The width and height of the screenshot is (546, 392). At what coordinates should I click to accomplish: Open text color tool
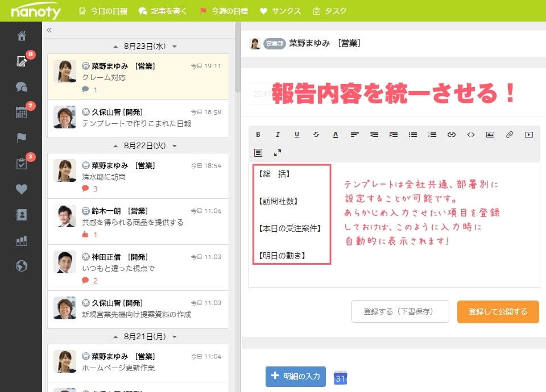point(336,135)
